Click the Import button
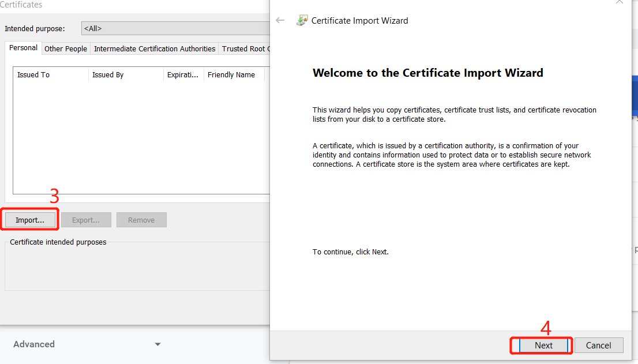The height and width of the screenshot is (364, 638). [29, 219]
